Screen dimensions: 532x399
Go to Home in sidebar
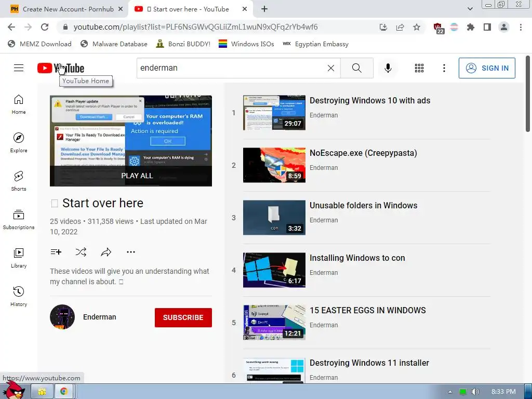19,104
